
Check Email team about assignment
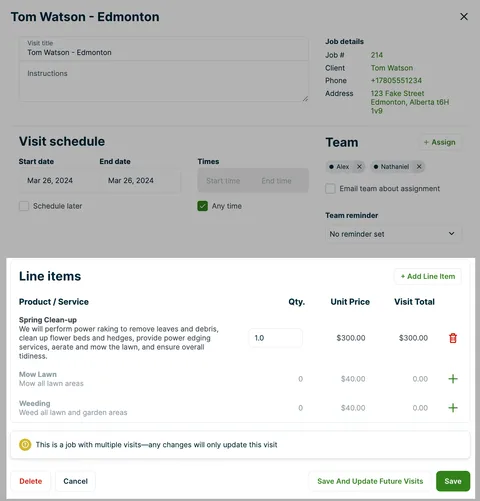pyautogui.click(x=330, y=189)
